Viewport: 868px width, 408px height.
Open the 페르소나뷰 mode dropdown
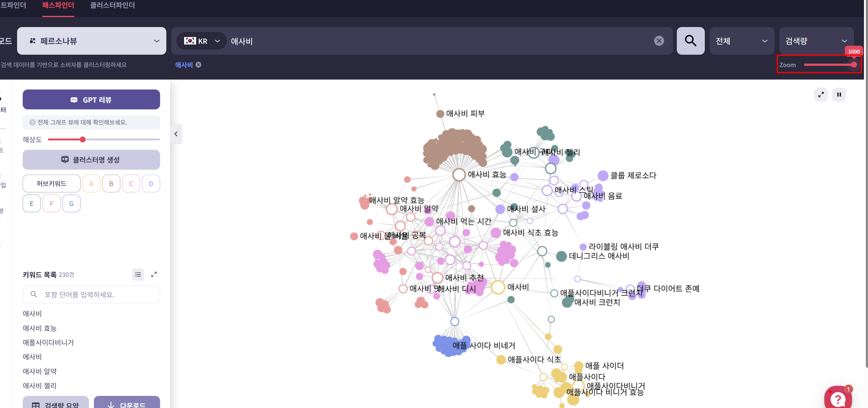point(91,41)
